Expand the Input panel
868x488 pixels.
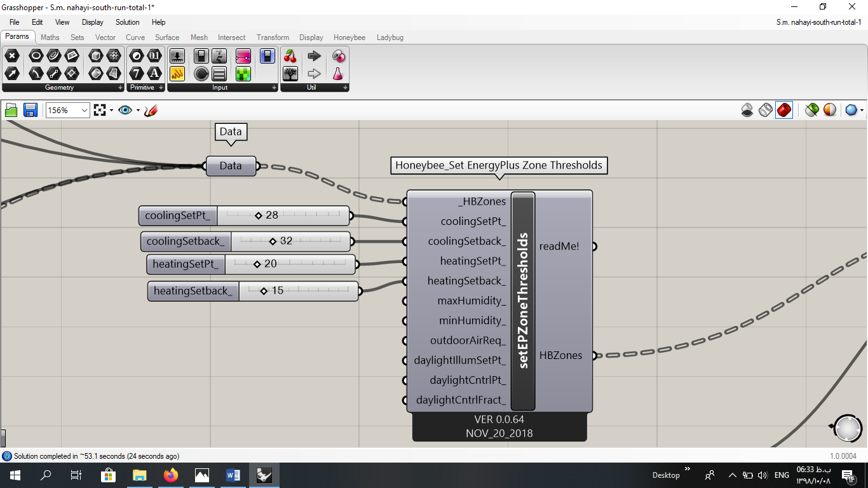tap(274, 88)
